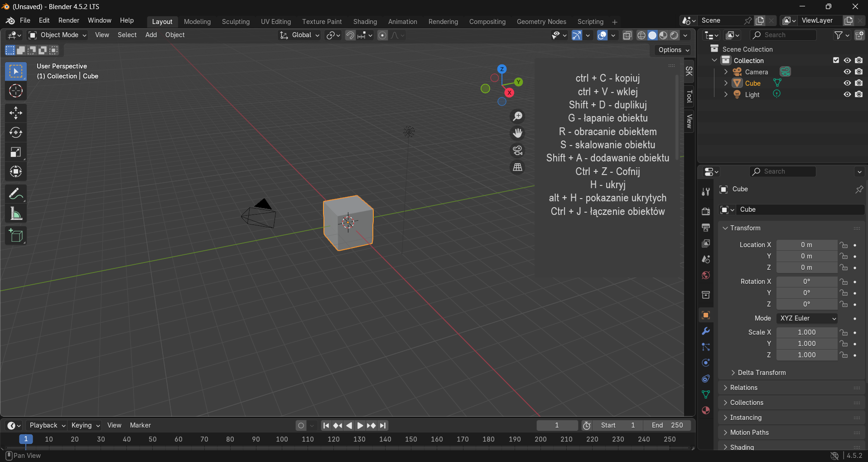The image size is (868, 462).
Task: Open the Object Mode dropdown
Action: (58, 35)
